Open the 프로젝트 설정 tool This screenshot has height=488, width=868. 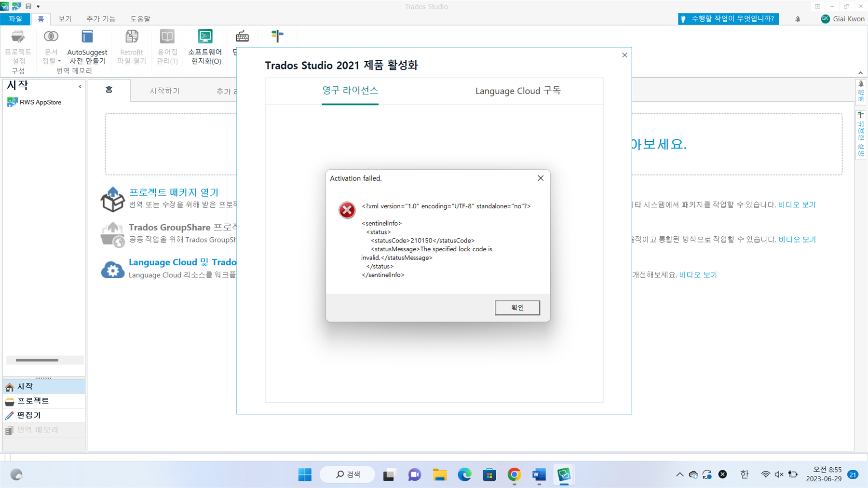[x=18, y=48]
